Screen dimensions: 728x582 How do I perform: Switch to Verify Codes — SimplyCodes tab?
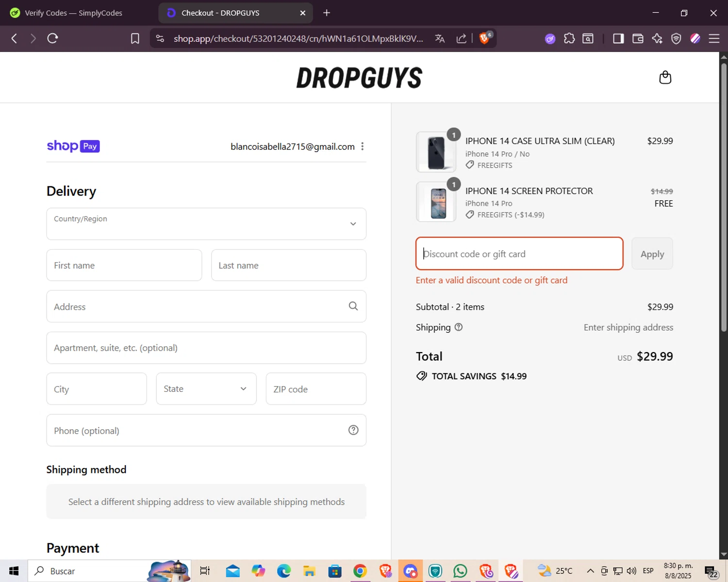click(73, 13)
